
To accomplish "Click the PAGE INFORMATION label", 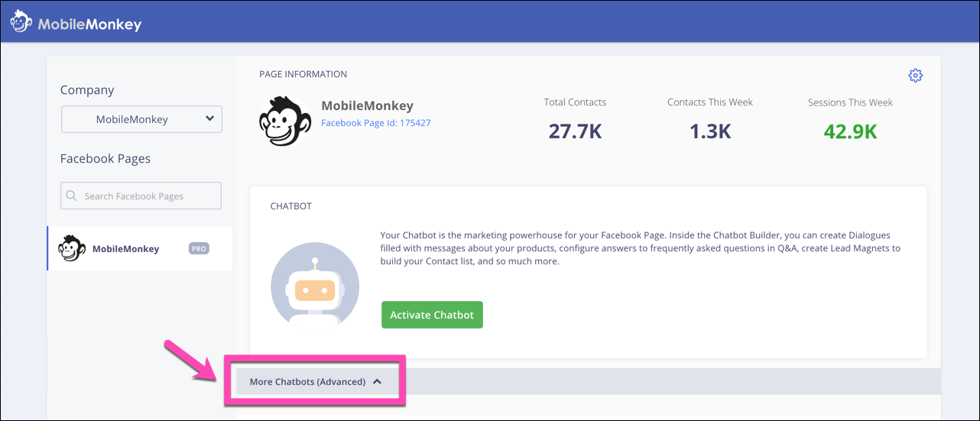I will click(303, 74).
